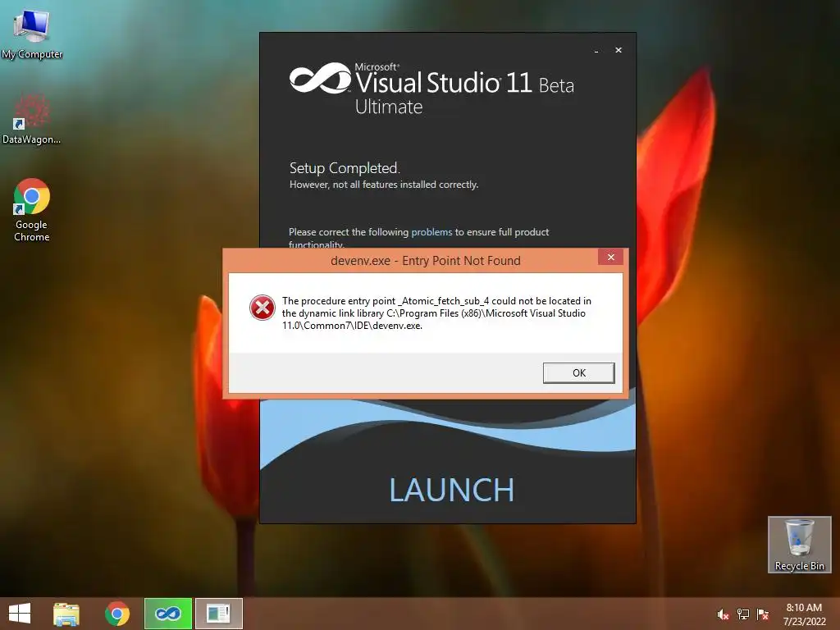Click the 'devenv.exe - Entry Point Not Found' title
This screenshot has width=840, height=630.
pos(426,261)
